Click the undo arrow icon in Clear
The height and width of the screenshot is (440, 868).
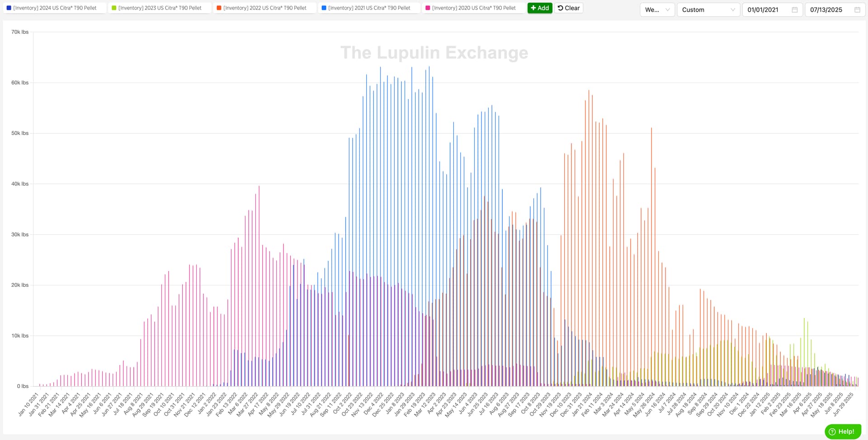click(561, 8)
